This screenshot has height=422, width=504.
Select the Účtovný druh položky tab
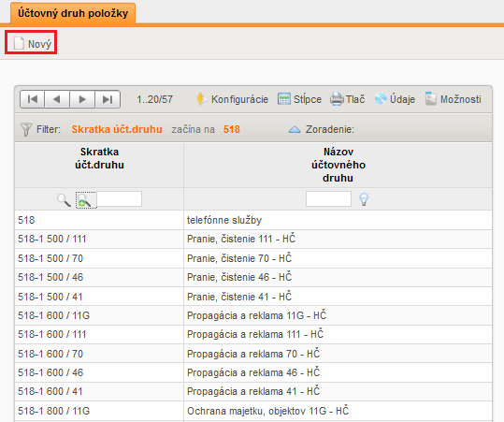pyautogui.click(x=73, y=13)
